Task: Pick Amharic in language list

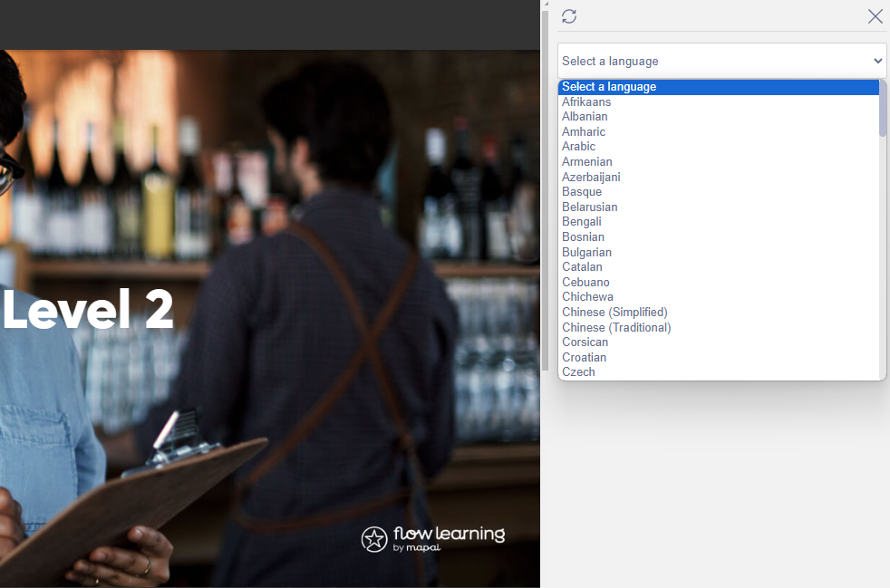Action: (x=718, y=131)
